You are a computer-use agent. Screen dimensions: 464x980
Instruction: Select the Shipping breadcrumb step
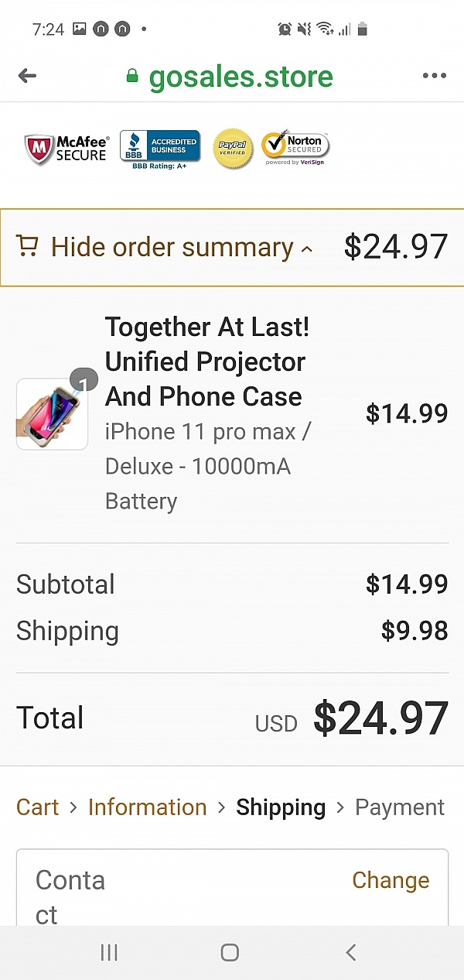[x=281, y=807]
